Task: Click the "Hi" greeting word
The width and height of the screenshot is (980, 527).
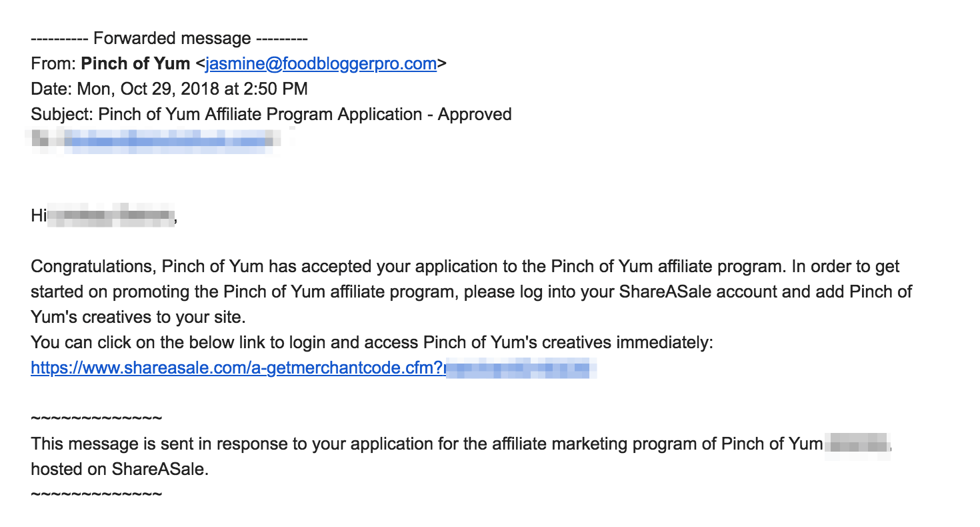Action: (38, 215)
